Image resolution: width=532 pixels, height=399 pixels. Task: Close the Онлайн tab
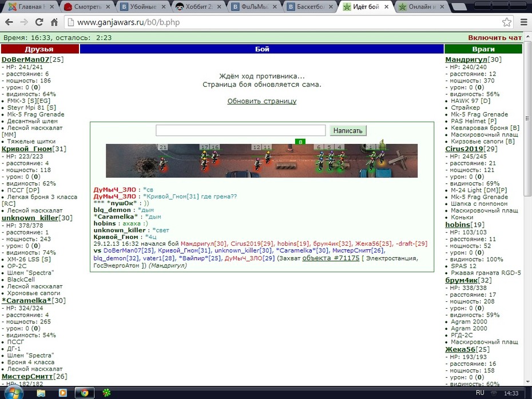pyautogui.click(x=442, y=6)
